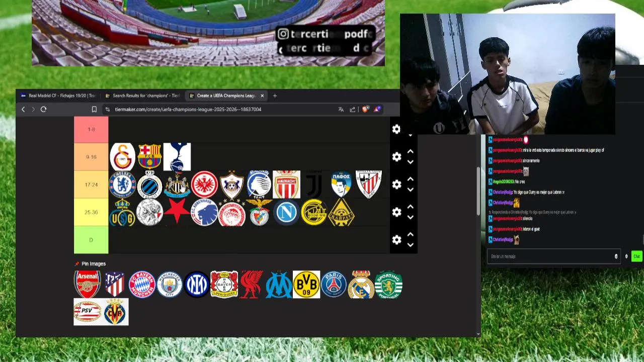Viewport: 644px width, 362px height.
Task: Click the Inter Milan logo
Action: [197, 284]
